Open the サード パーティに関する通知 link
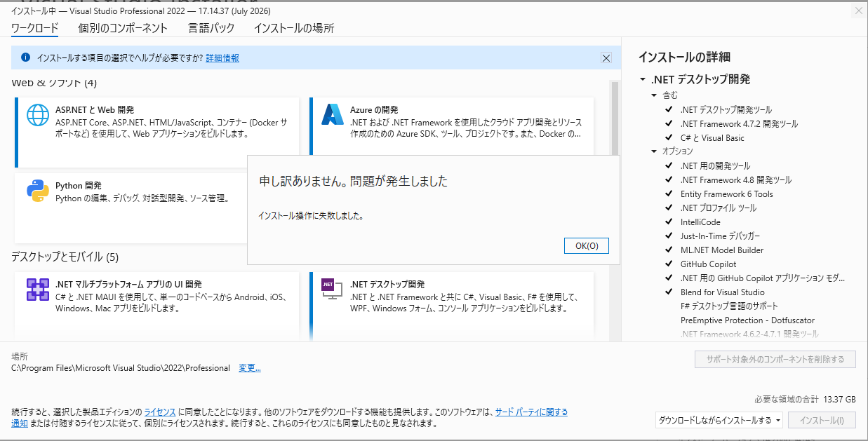The width and height of the screenshot is (868, 441). tap(531, 412)
